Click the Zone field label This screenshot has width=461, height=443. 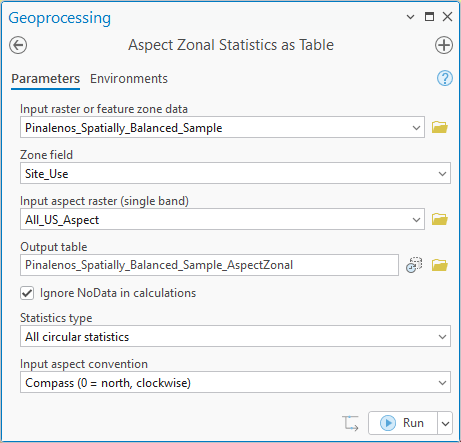46,155
